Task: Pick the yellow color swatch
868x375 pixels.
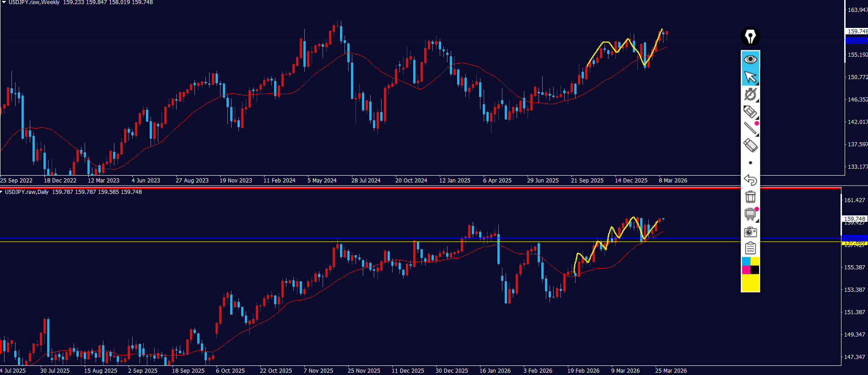Action: 755,261
